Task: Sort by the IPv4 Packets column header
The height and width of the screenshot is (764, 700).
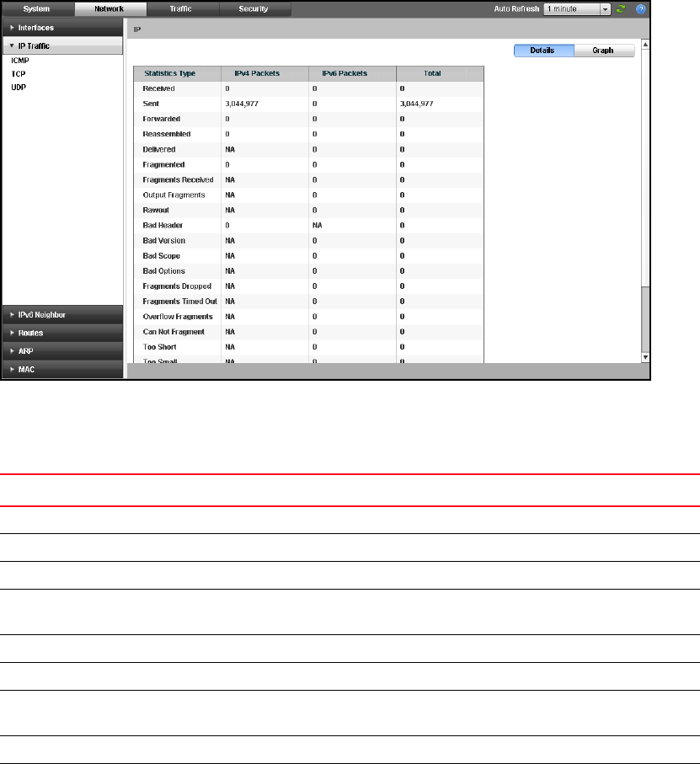Action: click(x=265, y=73)
